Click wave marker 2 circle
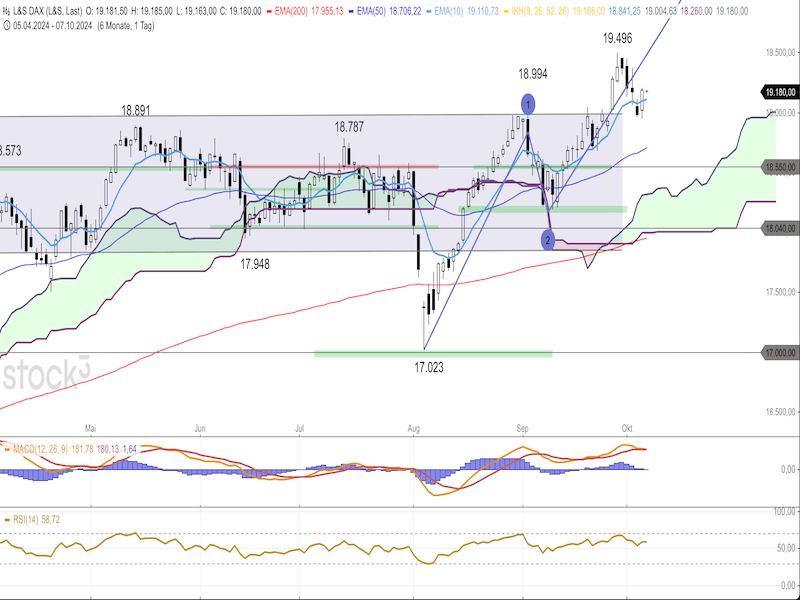This screenshot has width=800, height=600. [547, 240]
